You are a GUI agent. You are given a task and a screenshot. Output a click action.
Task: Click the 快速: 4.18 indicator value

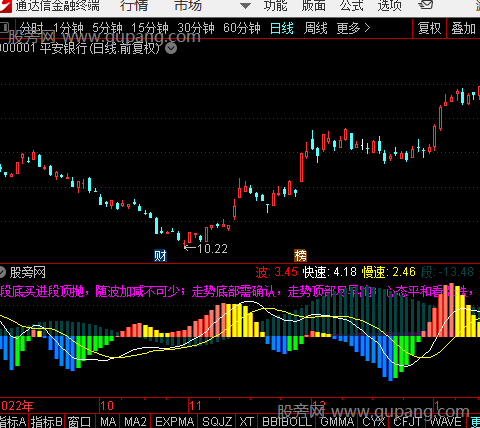pyautogui.click(x=329, y=272)
